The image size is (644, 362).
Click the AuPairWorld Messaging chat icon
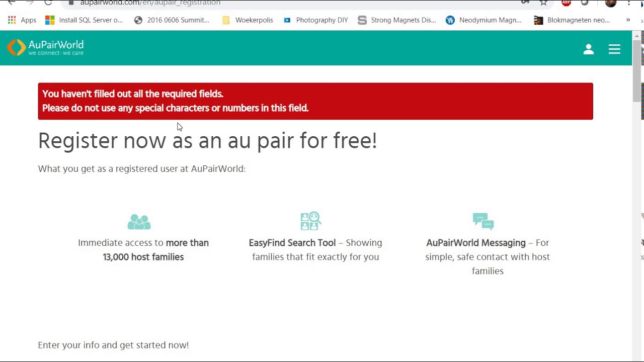pyautogui.click(x=483, y=221)
